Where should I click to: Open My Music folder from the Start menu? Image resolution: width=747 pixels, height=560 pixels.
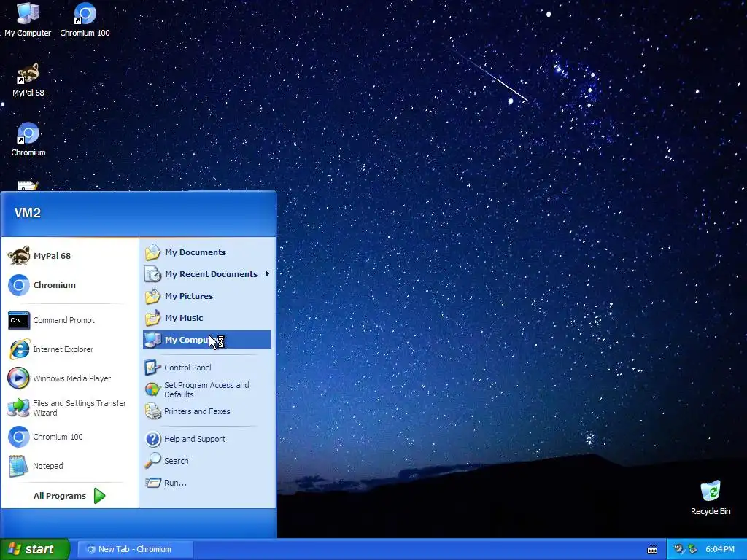(207, 318)
